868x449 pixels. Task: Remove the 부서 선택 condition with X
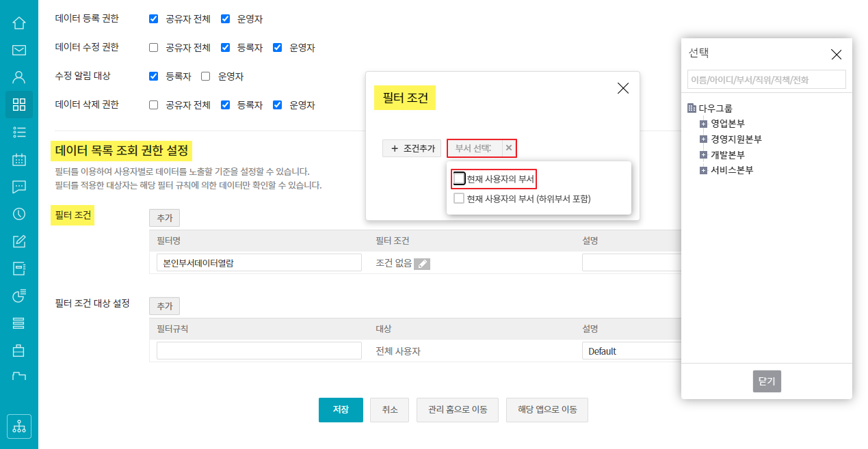coord(508,148)
